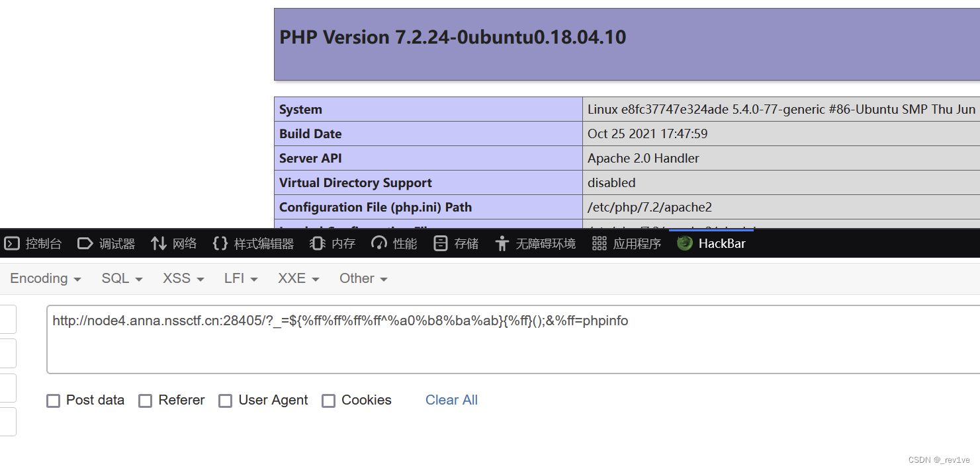The width and height of the screenshot is (980, 470).
Task: Click the HackBar lizard icon
Action: pyautogui.click(x=684, y=243)
